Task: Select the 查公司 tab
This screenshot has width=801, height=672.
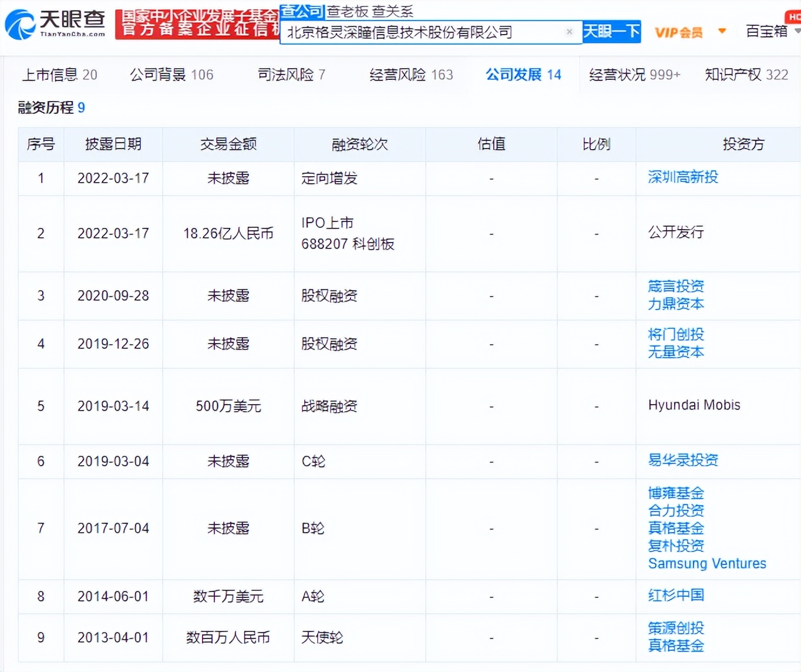Action: (302, 10)
